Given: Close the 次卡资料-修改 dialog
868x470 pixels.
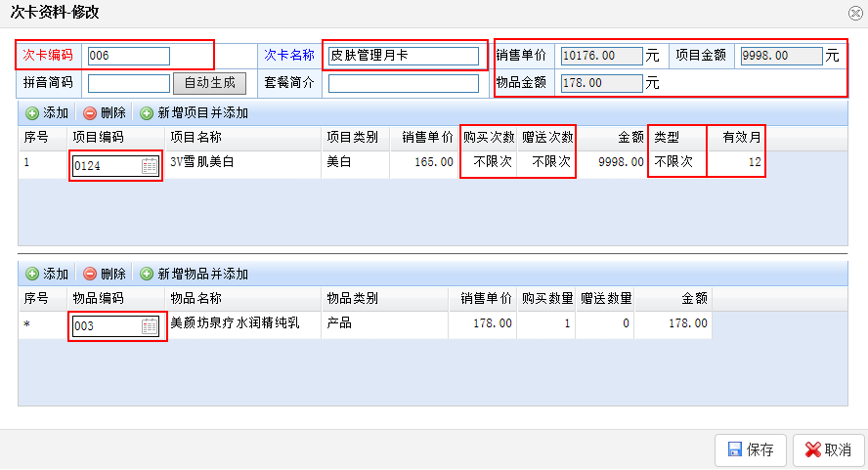Looking at the screenshot, I should [855, 13].
